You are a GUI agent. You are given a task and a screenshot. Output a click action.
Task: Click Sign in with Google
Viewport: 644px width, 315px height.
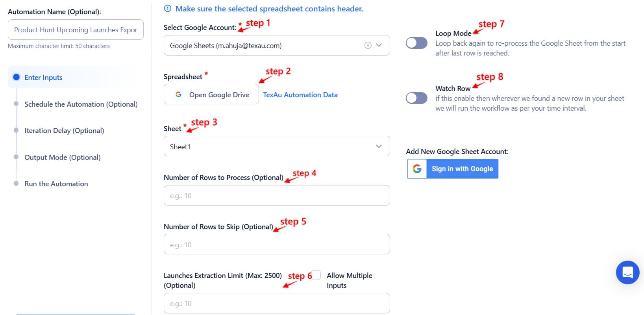463,169
